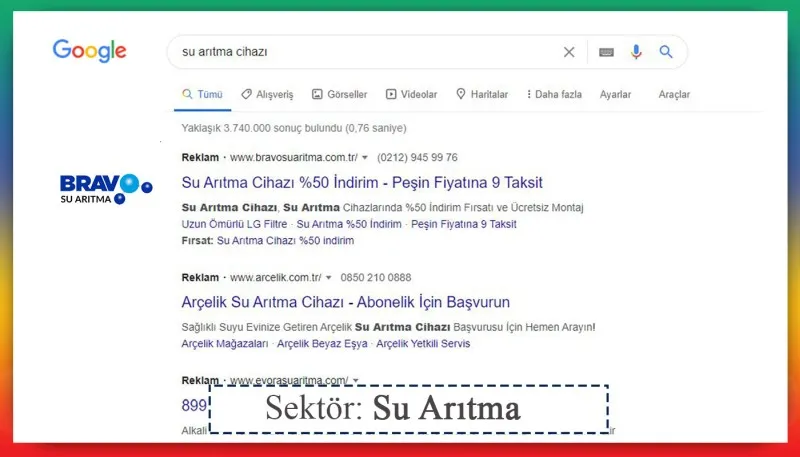800x457 pixels.
Task: Click the www.bravosuaritma.com.tr URL text
Action: click(x=294, y=157)
